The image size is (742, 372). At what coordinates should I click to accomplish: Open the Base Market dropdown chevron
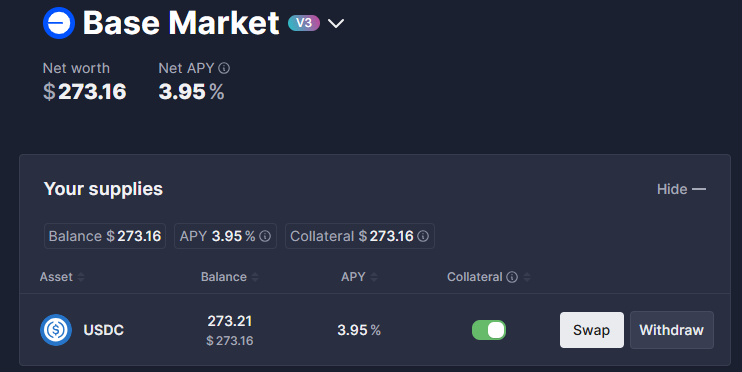(x=336, y=23)
